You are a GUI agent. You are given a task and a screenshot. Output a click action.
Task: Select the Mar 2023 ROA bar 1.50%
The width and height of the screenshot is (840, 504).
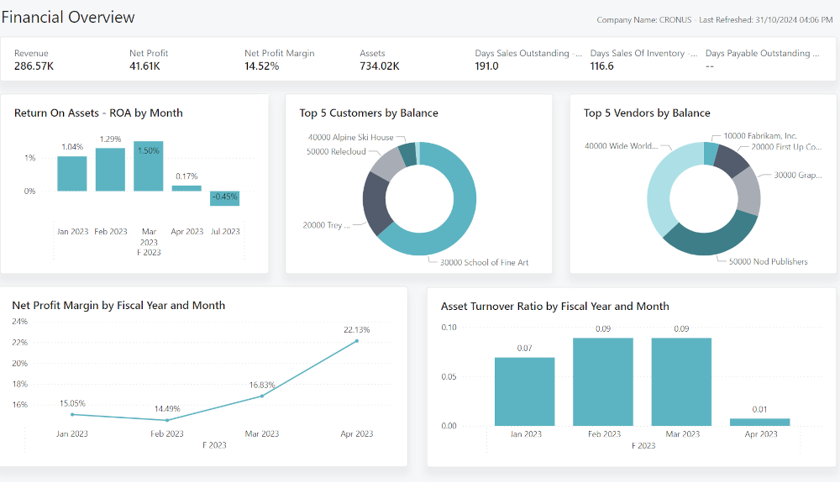coord(149,166)
